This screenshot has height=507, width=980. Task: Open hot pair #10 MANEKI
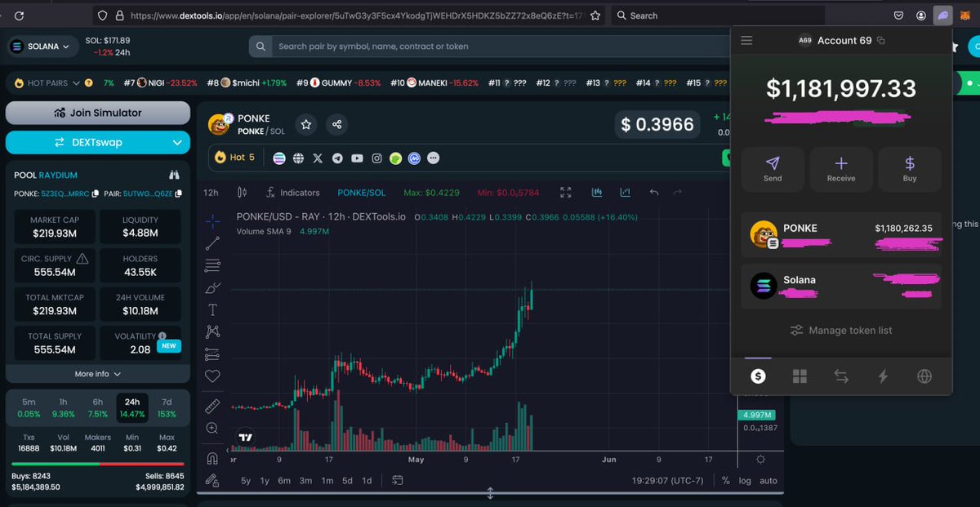[434, 83]
